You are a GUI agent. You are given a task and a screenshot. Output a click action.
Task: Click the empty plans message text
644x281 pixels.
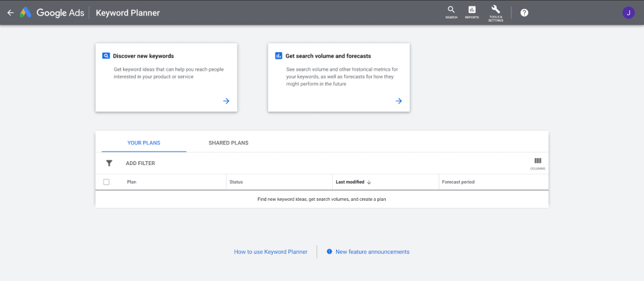(321, 199)
